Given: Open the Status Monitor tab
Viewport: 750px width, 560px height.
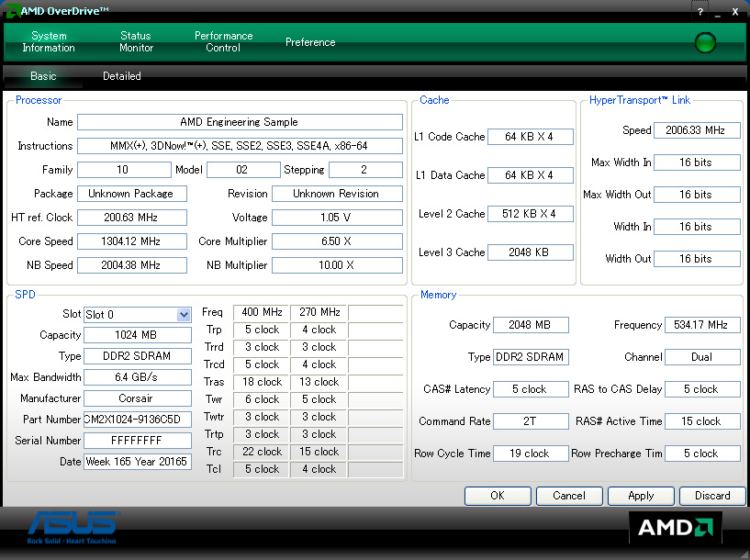Looking at the screenshot, I should point(136,42).
